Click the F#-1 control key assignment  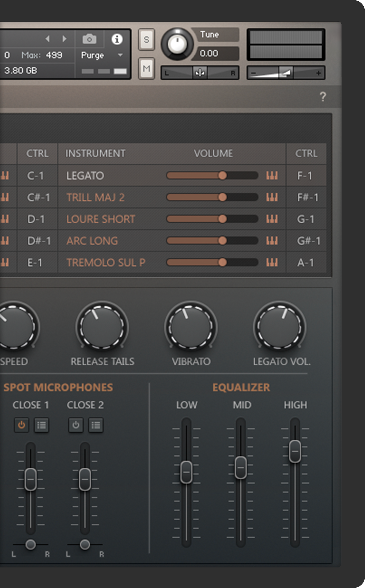[307, 197]
